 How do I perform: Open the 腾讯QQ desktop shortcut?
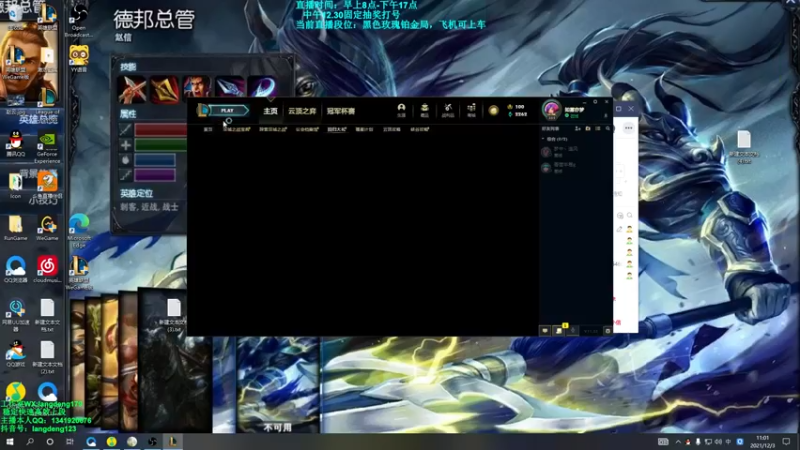tap(15, 144)
